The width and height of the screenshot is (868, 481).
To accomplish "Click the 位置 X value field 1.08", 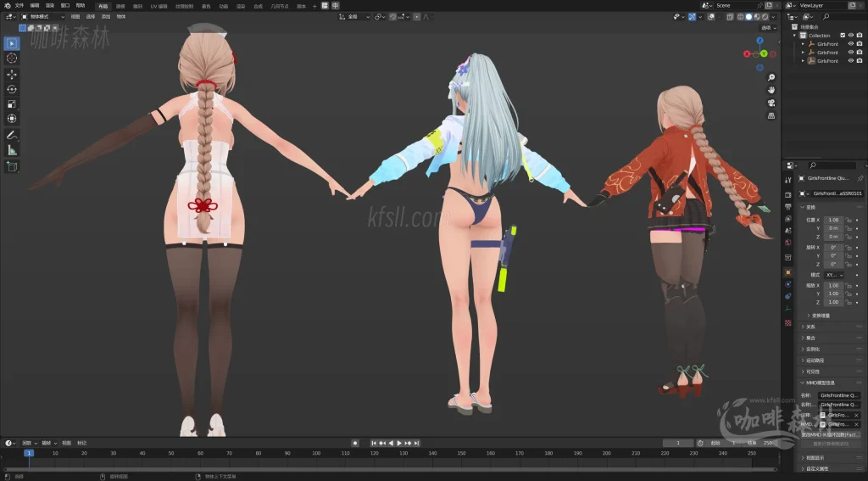I will [x=833, y=220].
